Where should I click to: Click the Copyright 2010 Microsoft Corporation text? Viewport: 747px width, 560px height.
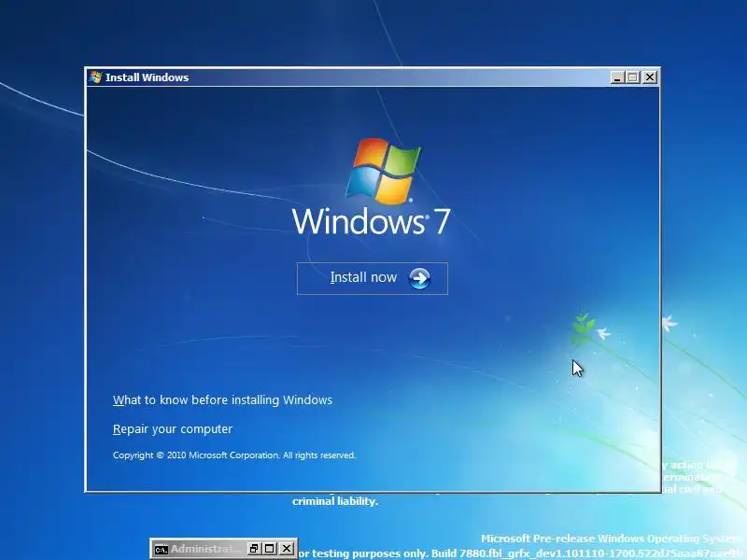click(234, 455)
